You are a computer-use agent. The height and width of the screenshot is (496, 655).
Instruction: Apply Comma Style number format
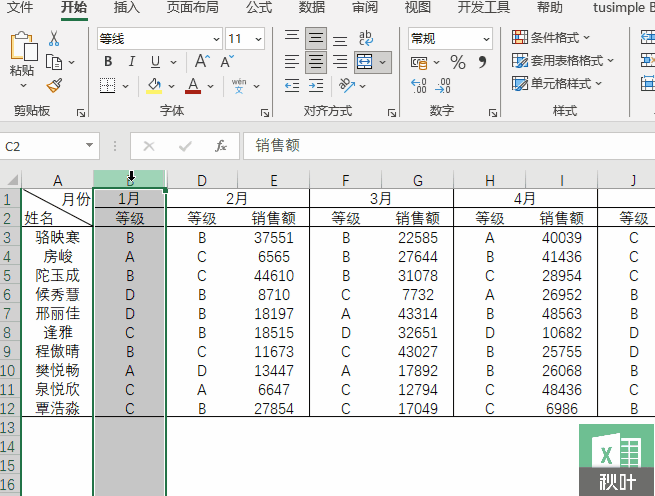[x=482, y=62]
